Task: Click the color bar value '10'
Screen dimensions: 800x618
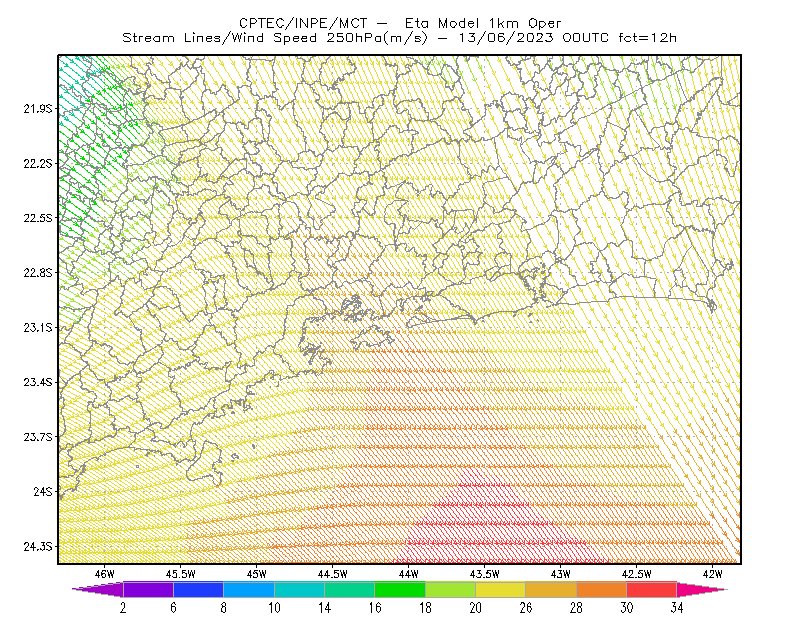Action: [274, 608]
